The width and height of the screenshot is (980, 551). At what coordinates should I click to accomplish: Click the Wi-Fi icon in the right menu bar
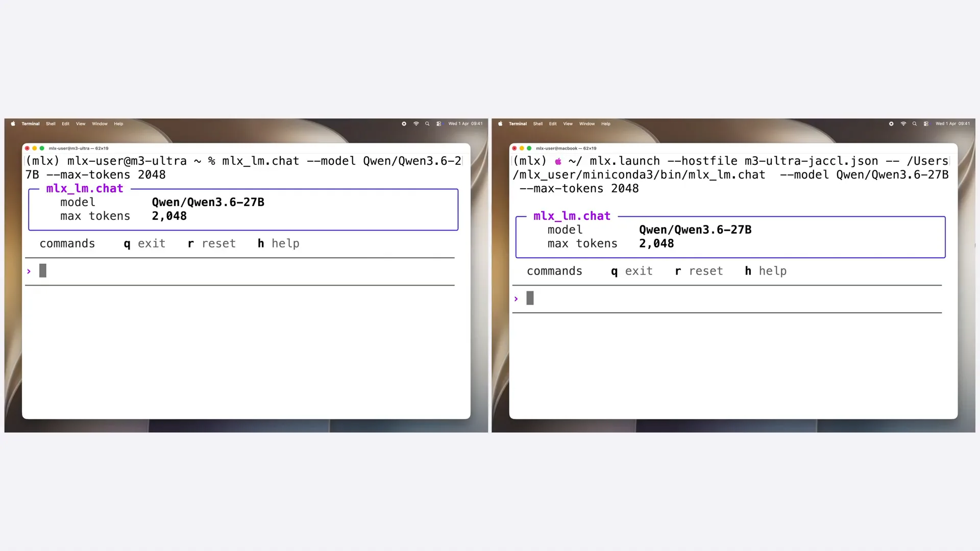point(903,123)
